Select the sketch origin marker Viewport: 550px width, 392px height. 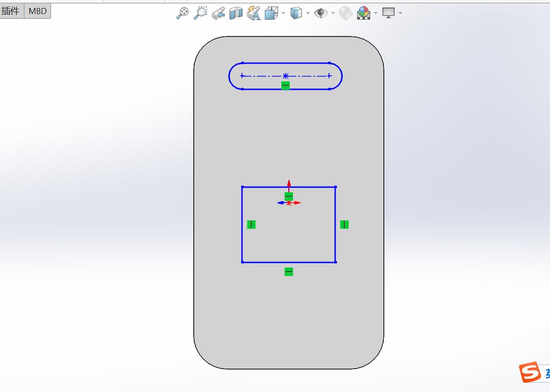(289, 203)
